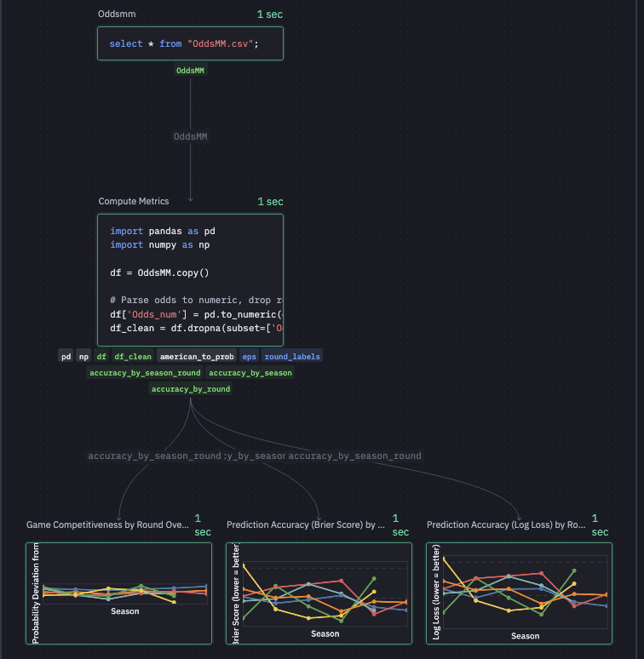This screenshot has height=659, width=644.
Task: Click the Prediction Accuracy (Log Loss) chart title
Action: point(504,525)
